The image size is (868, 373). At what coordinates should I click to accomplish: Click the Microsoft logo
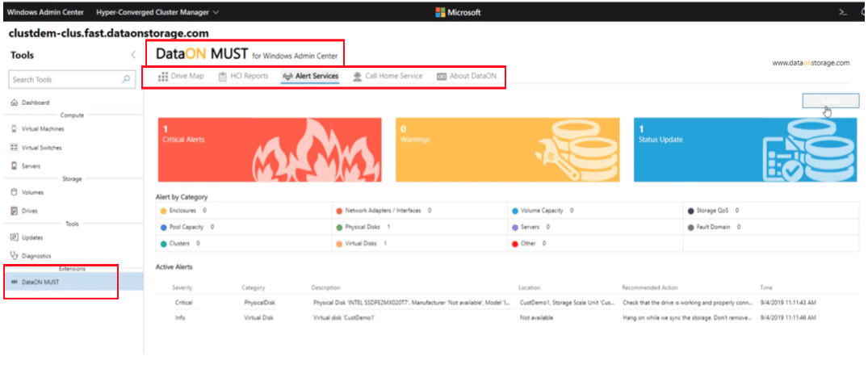pyautogui.click(x=458, y=12)
